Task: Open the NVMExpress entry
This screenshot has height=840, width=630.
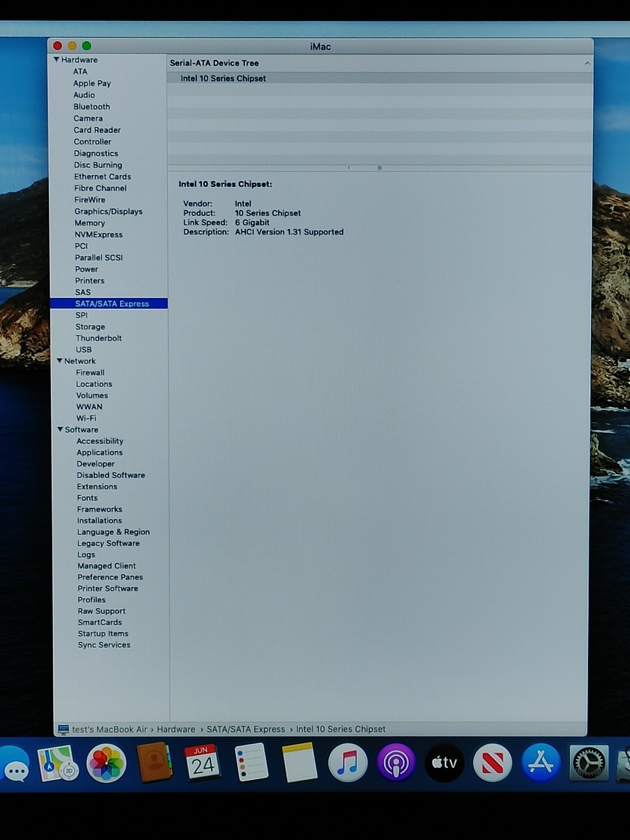Action: click(99, 234)
